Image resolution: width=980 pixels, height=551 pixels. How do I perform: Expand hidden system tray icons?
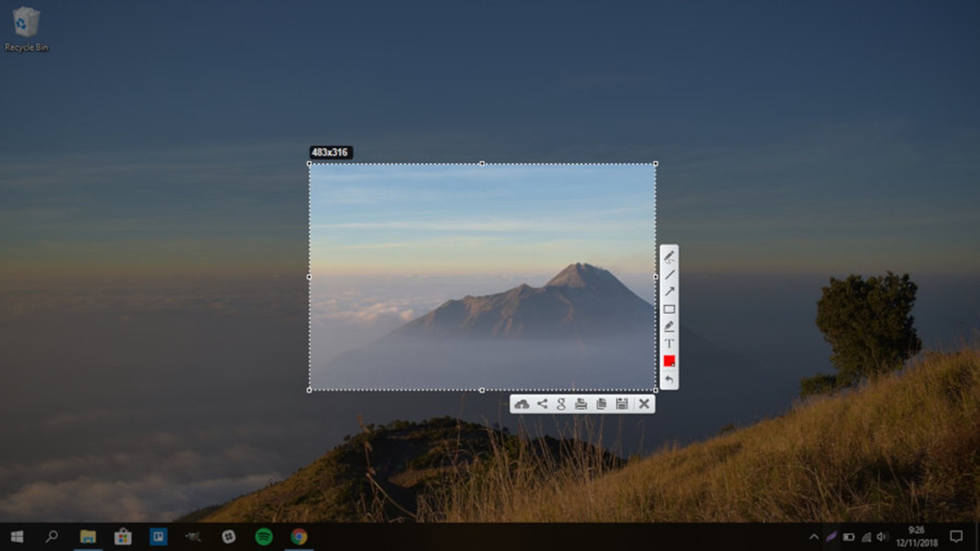tap(814, 536)
